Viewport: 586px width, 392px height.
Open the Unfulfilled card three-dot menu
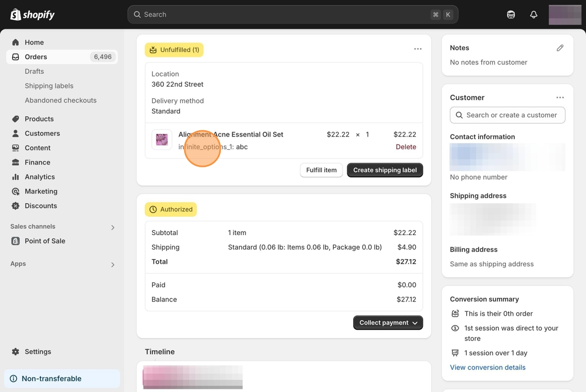coord(418,49)
